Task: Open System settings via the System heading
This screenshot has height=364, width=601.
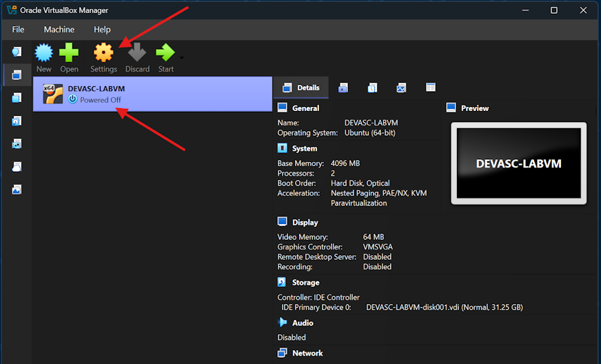Action: coord(305,148)
